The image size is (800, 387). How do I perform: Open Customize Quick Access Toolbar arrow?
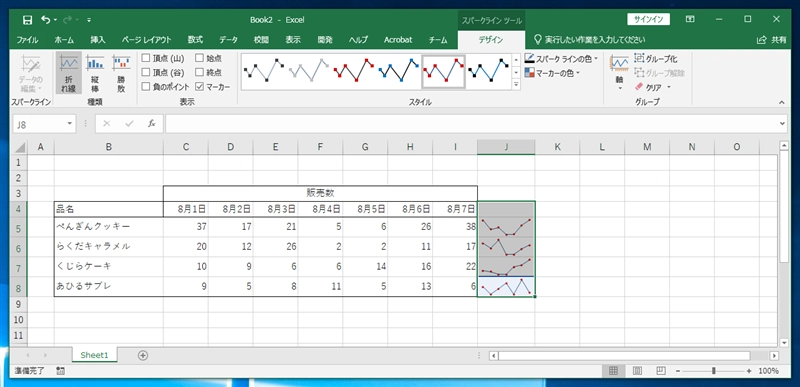point(89,20)
